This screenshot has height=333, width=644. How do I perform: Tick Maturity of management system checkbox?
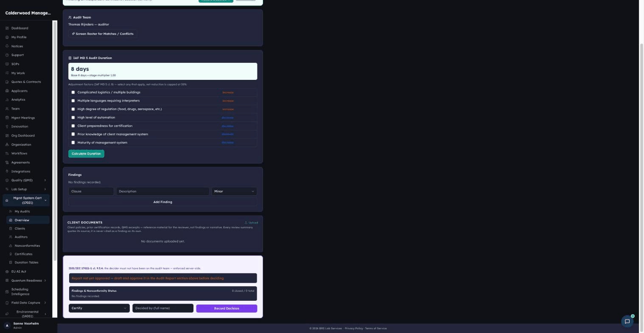point(73,142)
